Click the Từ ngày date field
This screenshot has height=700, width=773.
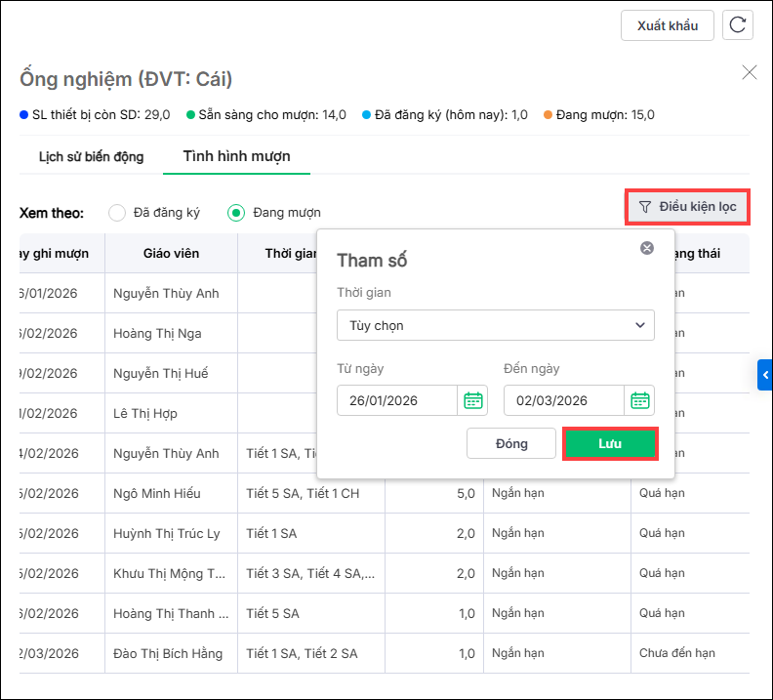click(397, 400)
